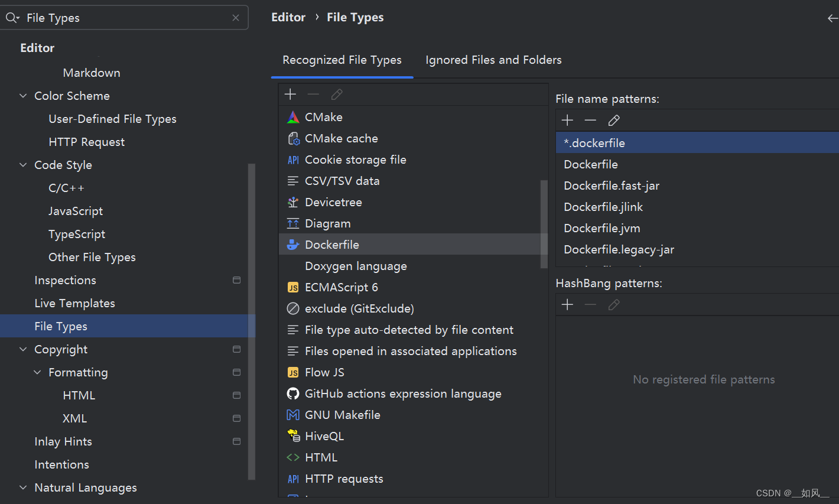Collapse the Color Scheme tree node
This screenshot has height=504, width=839.
point(23,96)
